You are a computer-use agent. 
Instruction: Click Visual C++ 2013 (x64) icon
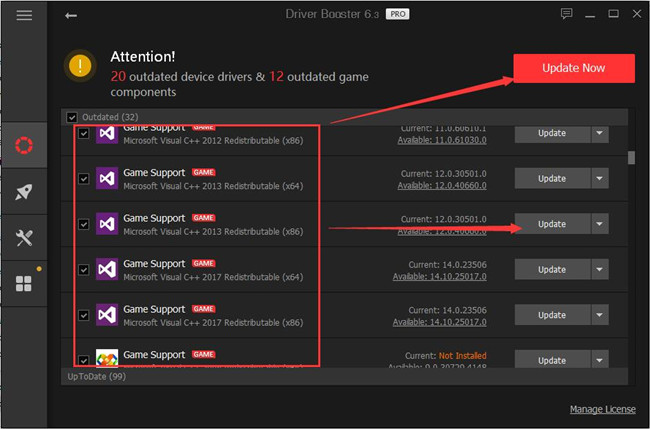107,178
